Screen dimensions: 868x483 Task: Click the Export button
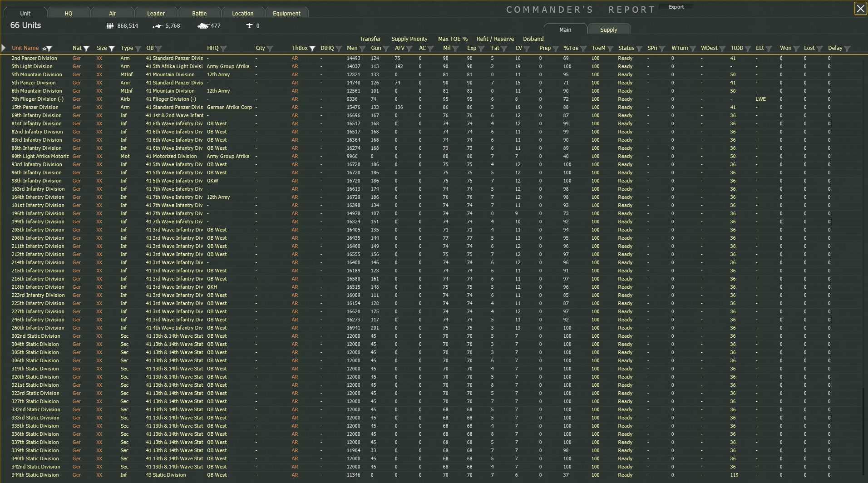(676, 7)
